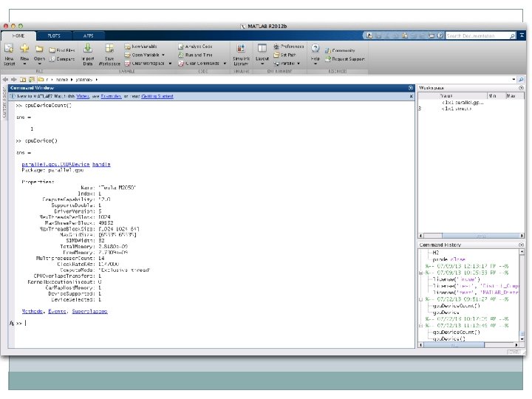Collapse the 07/09/13 10:25 PM history group

tap(420, 273)
